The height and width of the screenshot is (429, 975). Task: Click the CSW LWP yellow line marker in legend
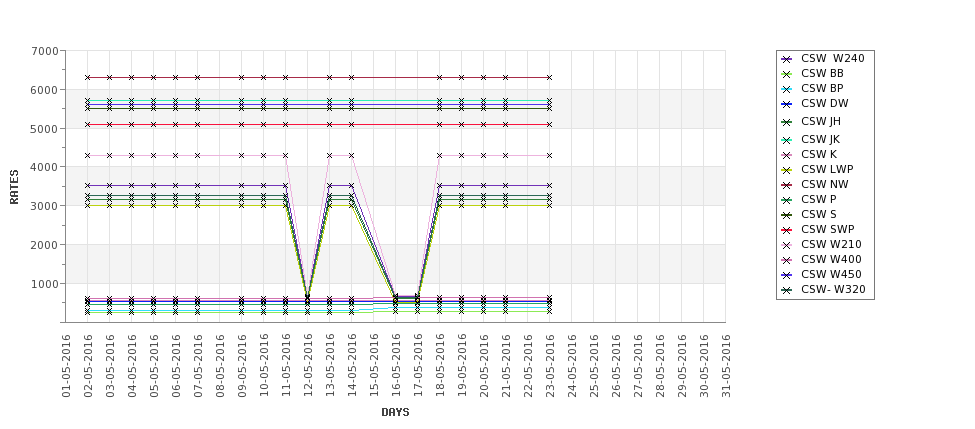tap(787, 170)
